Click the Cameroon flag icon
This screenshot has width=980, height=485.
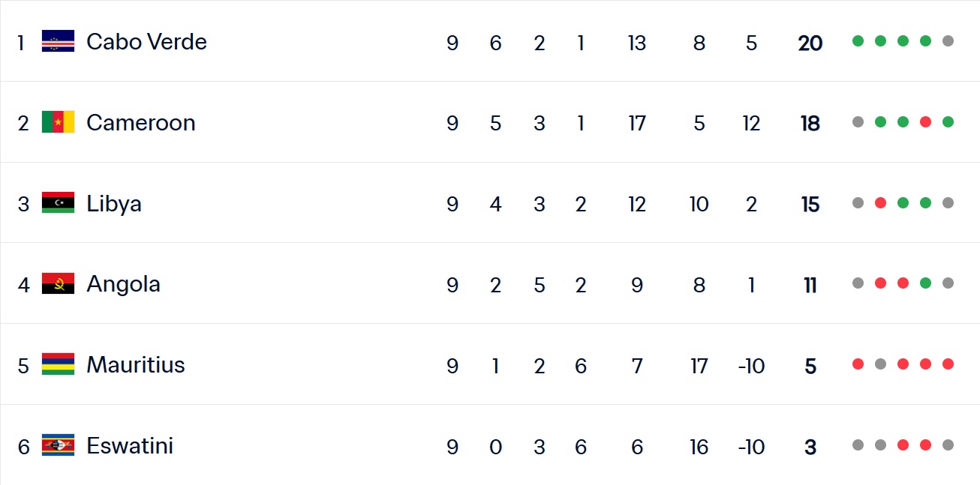click(x=58, y=122)
